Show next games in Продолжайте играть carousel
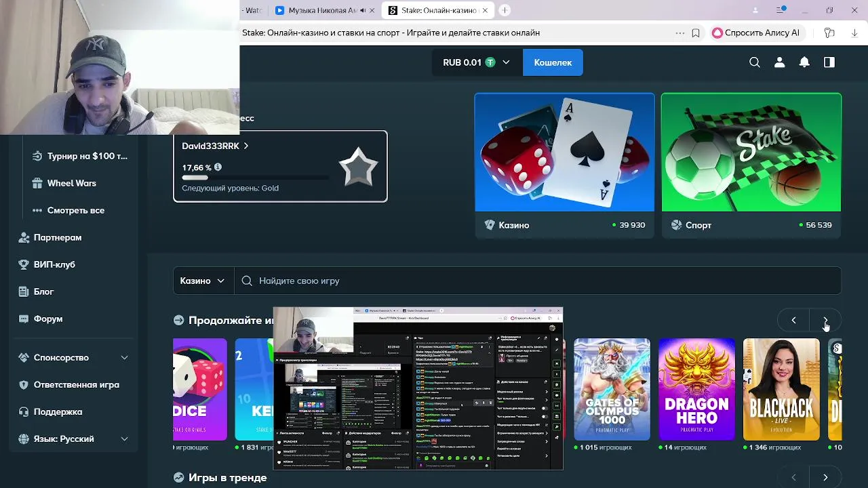868x488 pixels. coord(825,320)
